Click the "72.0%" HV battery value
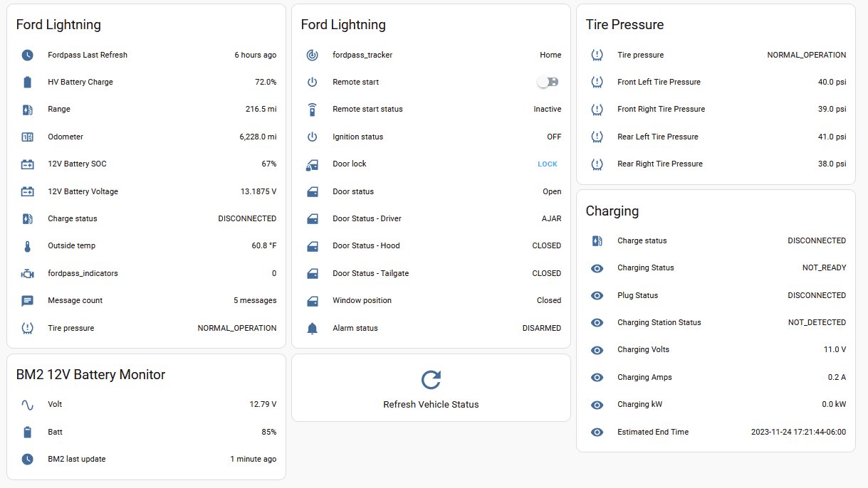The image size is (868, 488). point(266,82)
